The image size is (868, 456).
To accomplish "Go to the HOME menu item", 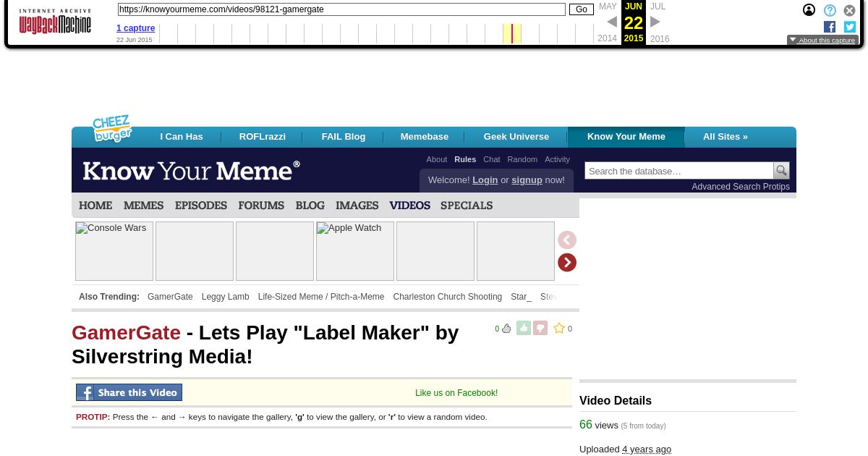I will (x=95, y=206).
